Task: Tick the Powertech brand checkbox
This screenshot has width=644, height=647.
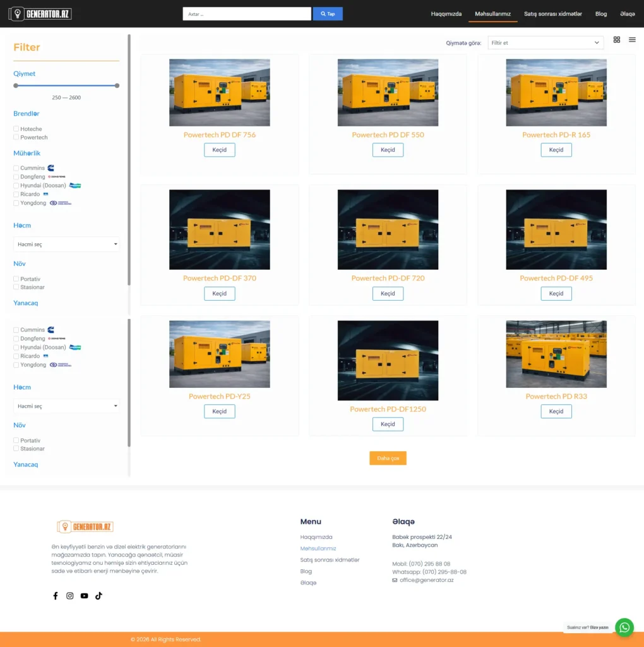Action: 16,137
